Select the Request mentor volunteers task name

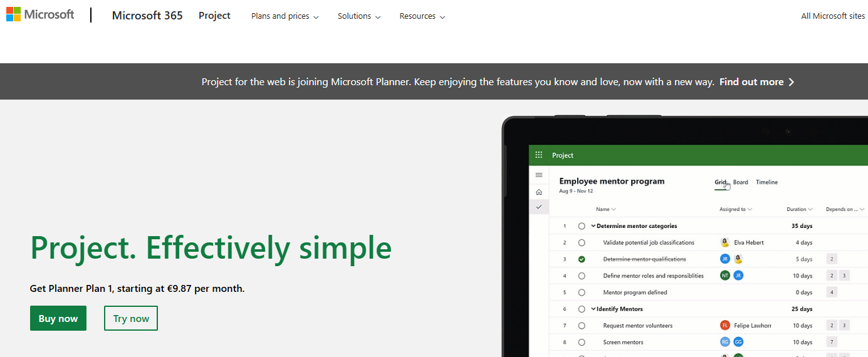(638, 326)
